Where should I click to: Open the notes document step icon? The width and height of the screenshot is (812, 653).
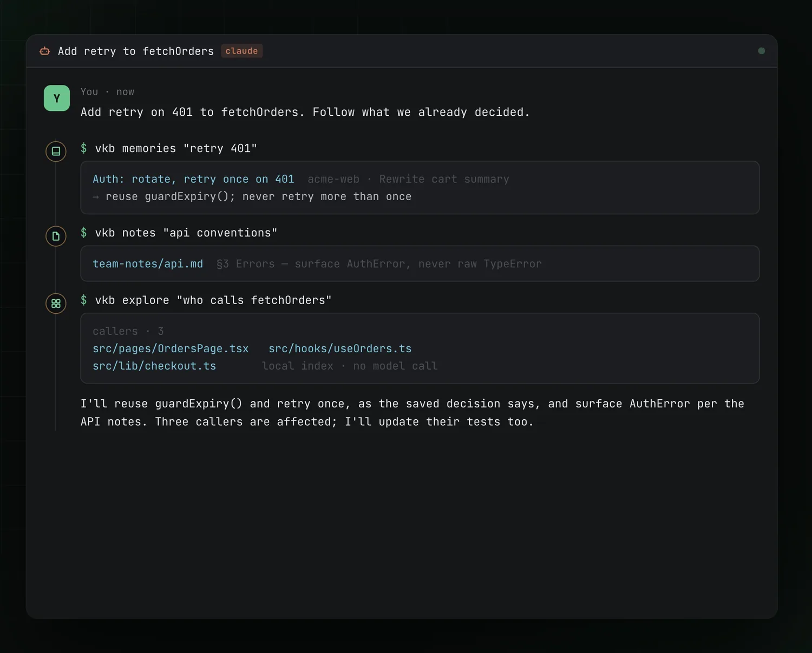56,236
